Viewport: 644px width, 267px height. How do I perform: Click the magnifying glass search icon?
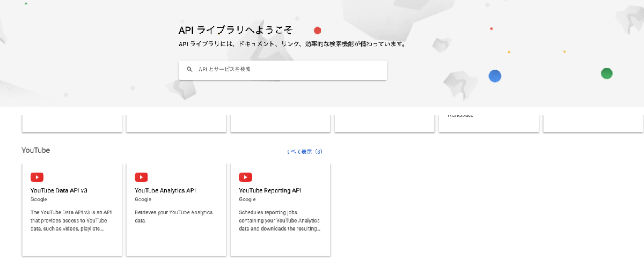[x=189, y=70]
